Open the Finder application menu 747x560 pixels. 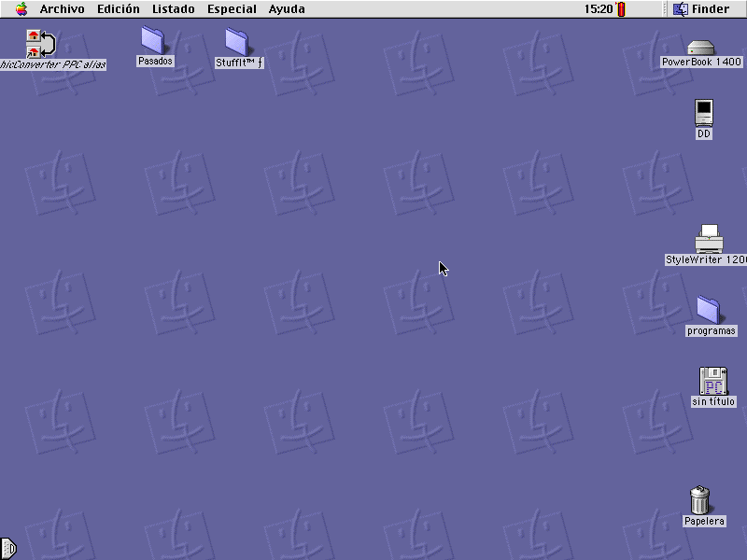coord(701,9)
